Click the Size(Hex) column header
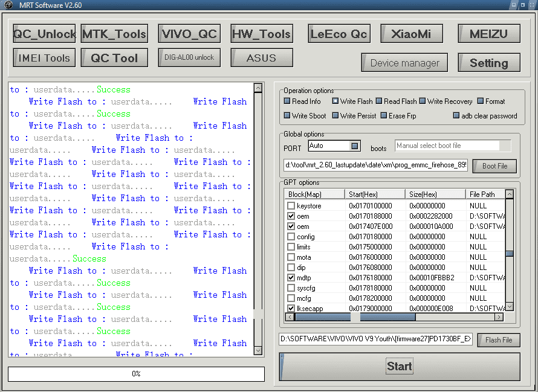This screenshot has width=538, height=392. [434, 194]
